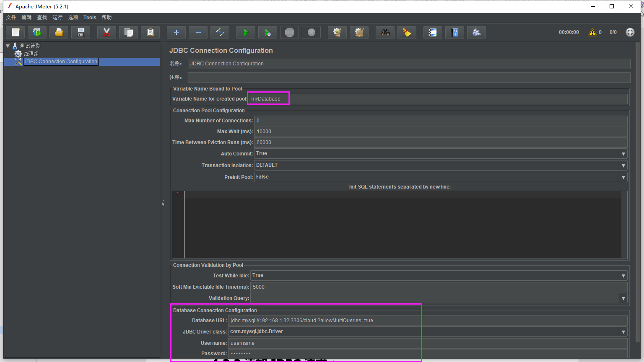Create a new test plan icon

click(16, 32)
